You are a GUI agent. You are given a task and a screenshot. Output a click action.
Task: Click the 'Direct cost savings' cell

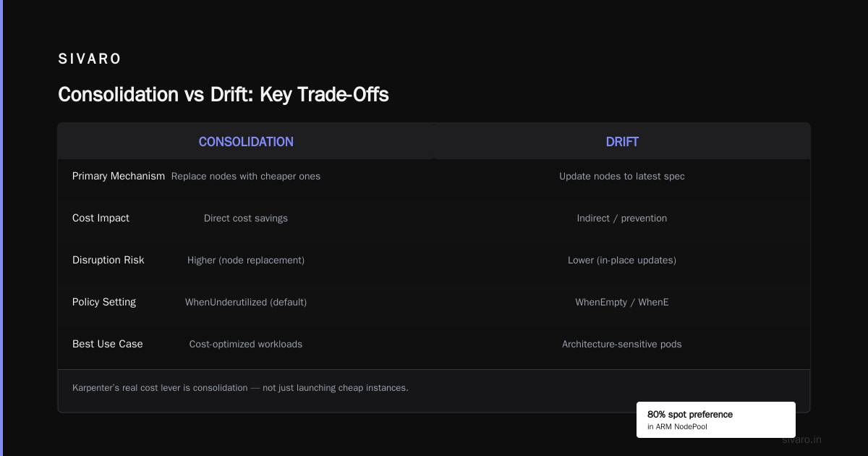pyautogui.click(x=246, y=218)
